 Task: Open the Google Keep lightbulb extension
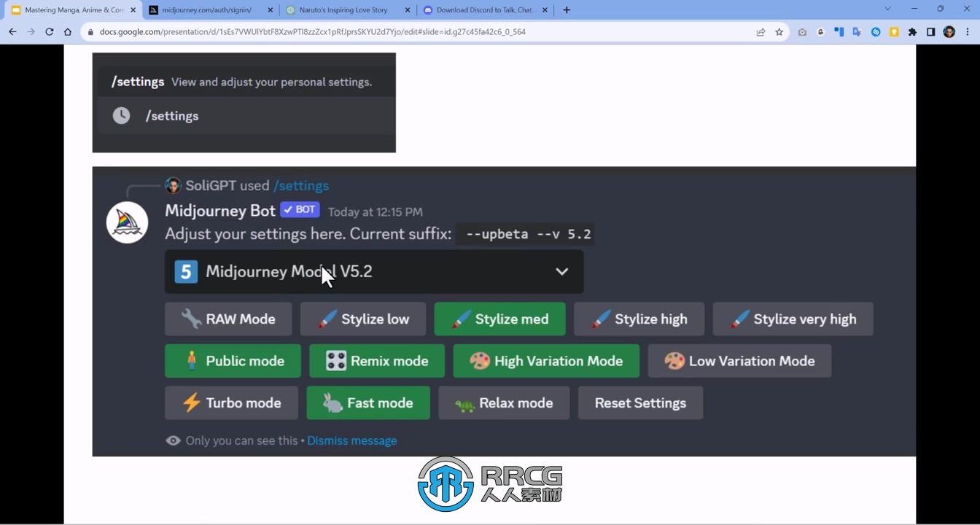coord(894,32)
